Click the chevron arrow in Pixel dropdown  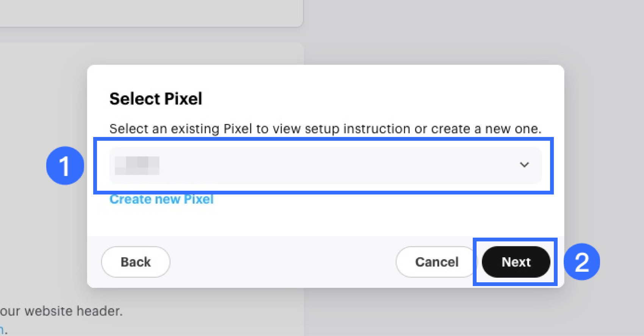(524, 165)
